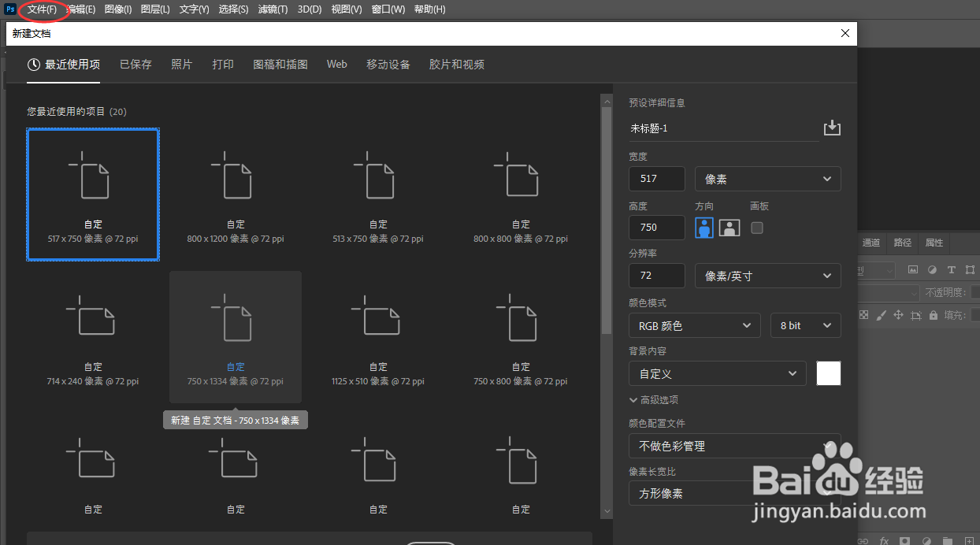
Task: Click the save document preset icon
Action: click(832, 128)
